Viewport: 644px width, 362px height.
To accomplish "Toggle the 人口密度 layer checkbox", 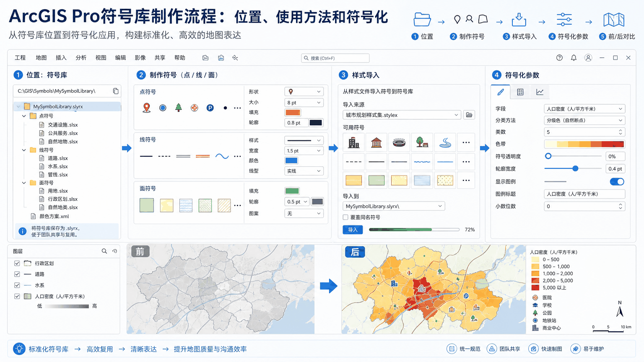I will point(17,296).
